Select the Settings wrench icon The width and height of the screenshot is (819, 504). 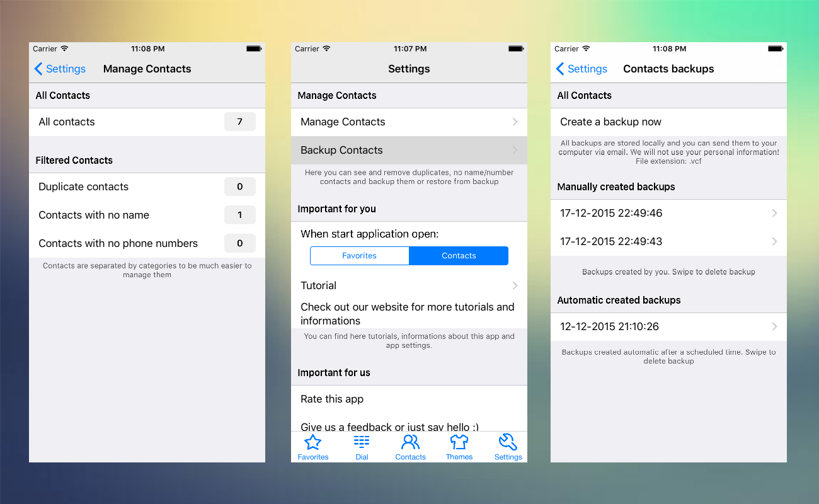pos(508,447)
